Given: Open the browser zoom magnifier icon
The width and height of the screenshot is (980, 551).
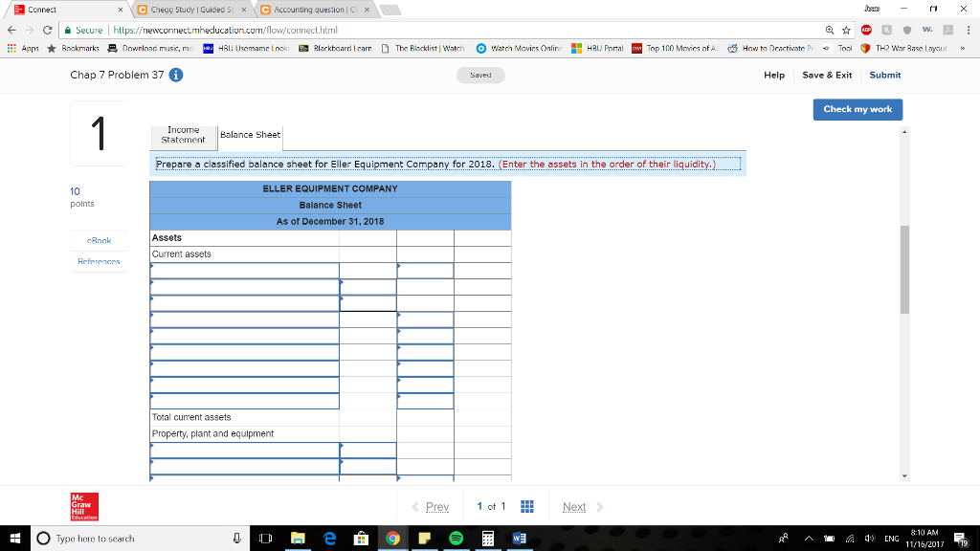Looking at the screenshot, I should pos(830,30).
